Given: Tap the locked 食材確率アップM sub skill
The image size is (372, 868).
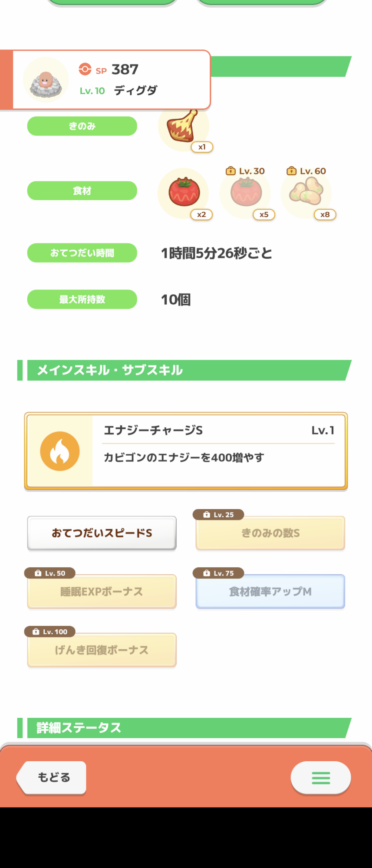Looking at the screenshot, I should click(x=270, y=592).
